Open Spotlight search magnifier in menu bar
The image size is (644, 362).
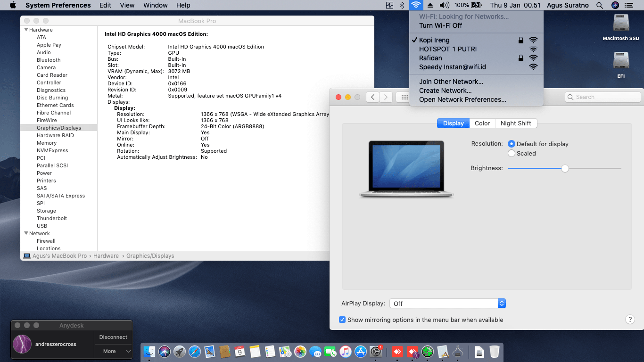point(600,5)
